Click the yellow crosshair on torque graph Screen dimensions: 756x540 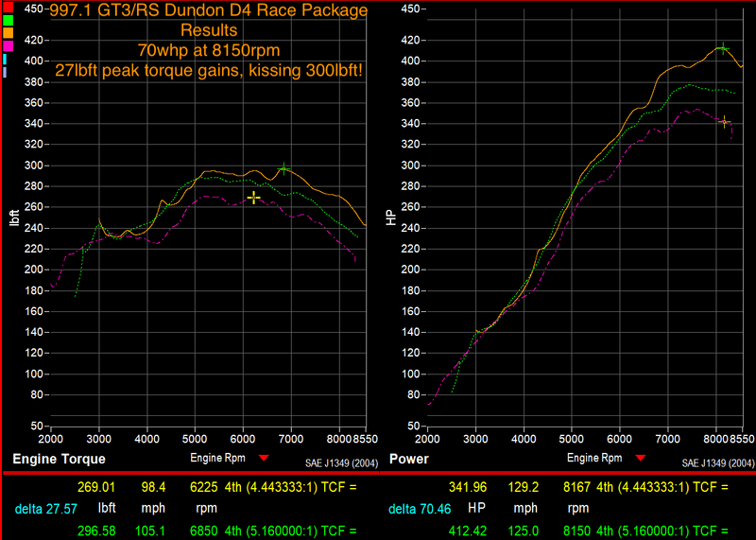pyautogui.click(x=253, y=197)
